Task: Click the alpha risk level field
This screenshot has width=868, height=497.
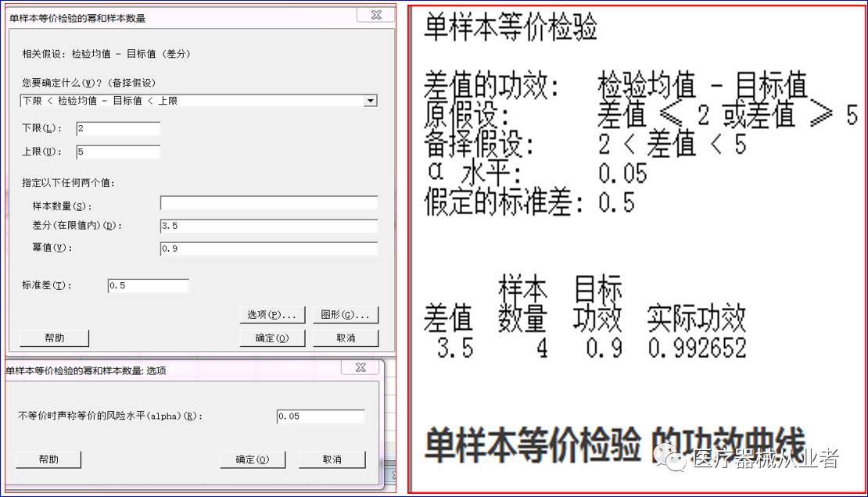Action: (321, 417)
